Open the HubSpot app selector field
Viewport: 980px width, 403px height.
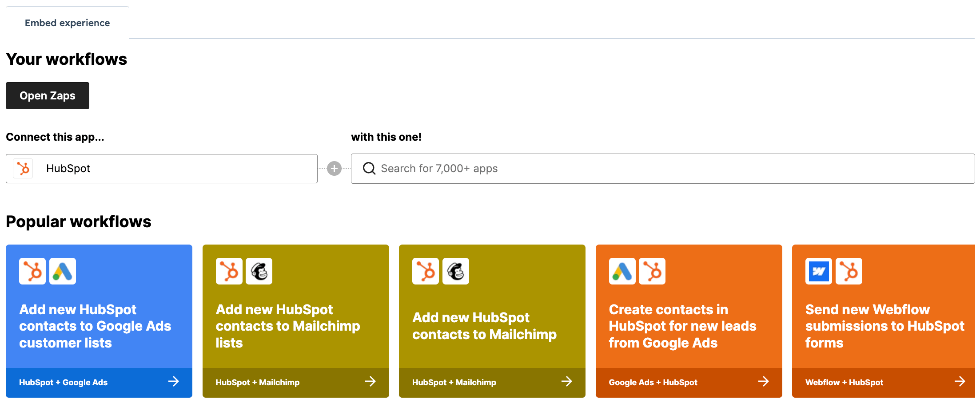tap(161, 169)
